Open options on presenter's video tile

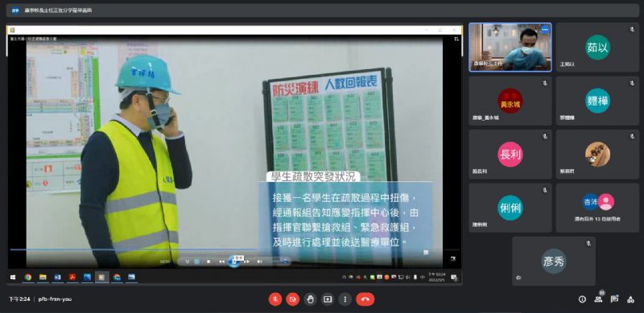click(545, 30)
